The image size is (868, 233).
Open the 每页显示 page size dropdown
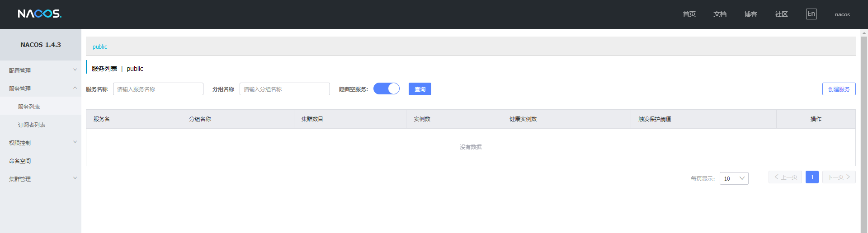(734, 178)
